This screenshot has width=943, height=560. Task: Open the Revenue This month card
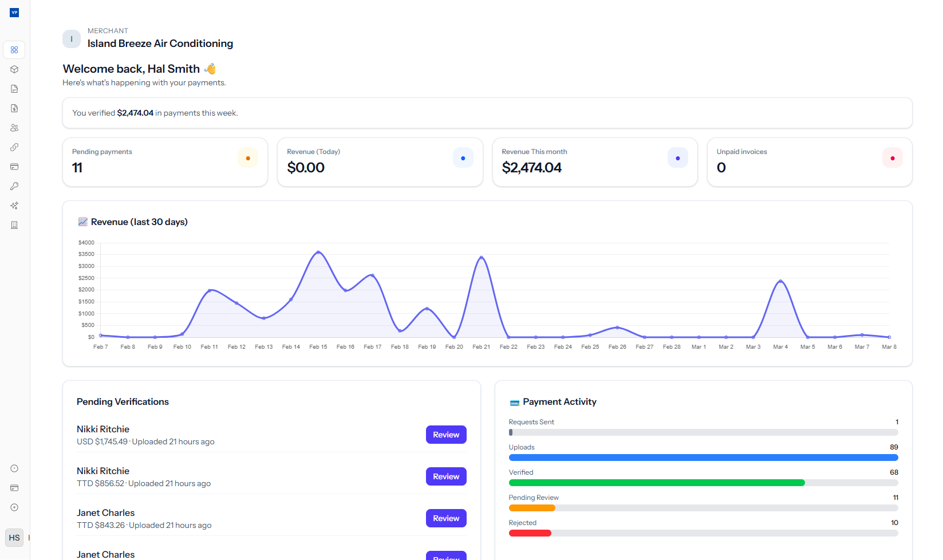595,162
